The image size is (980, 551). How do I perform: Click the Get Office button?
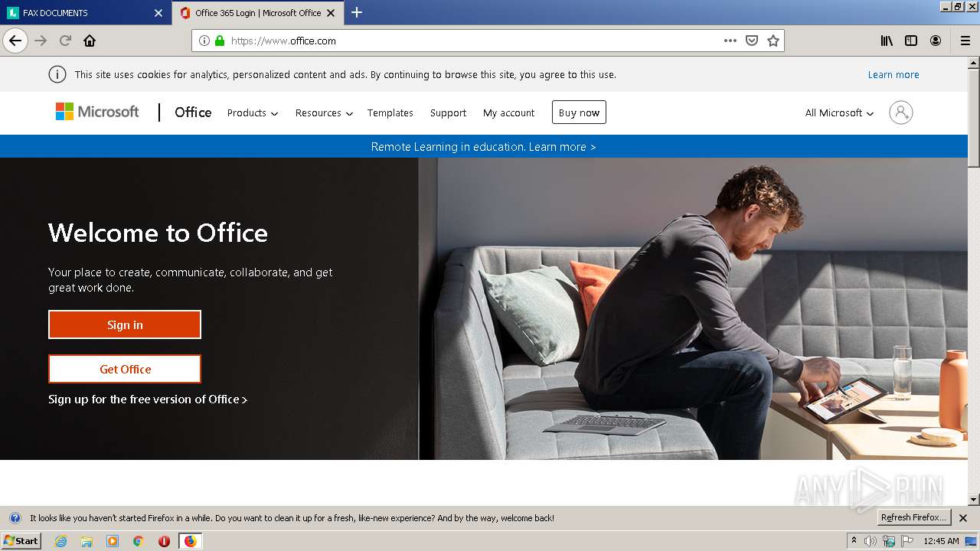pos(125,369)
